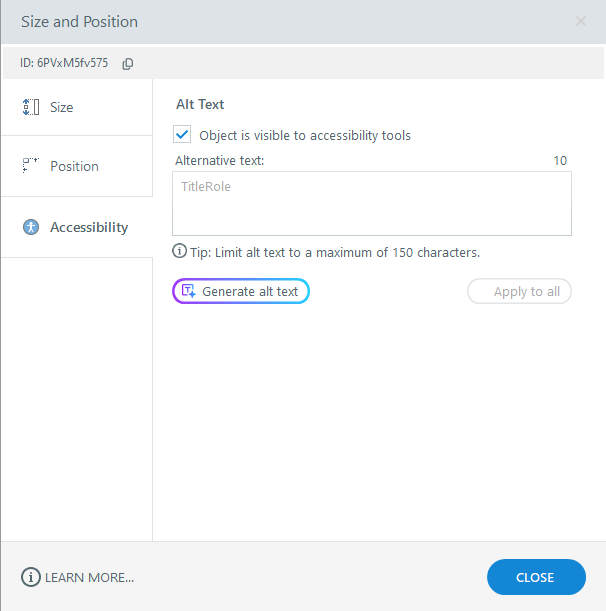Close the dialog with the X icon
This screenshot has height=611, width=606.
(581, 21)
